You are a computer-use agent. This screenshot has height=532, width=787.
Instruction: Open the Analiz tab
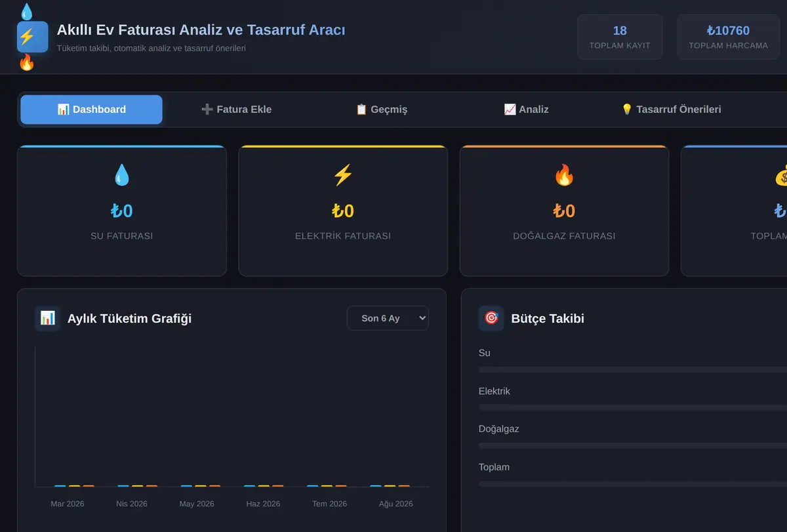coord(526,110)
